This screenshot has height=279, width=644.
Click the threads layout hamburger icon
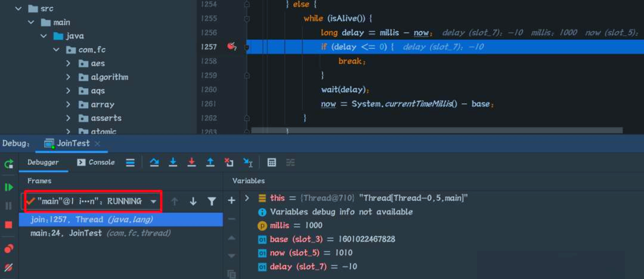tap(130, 163)
